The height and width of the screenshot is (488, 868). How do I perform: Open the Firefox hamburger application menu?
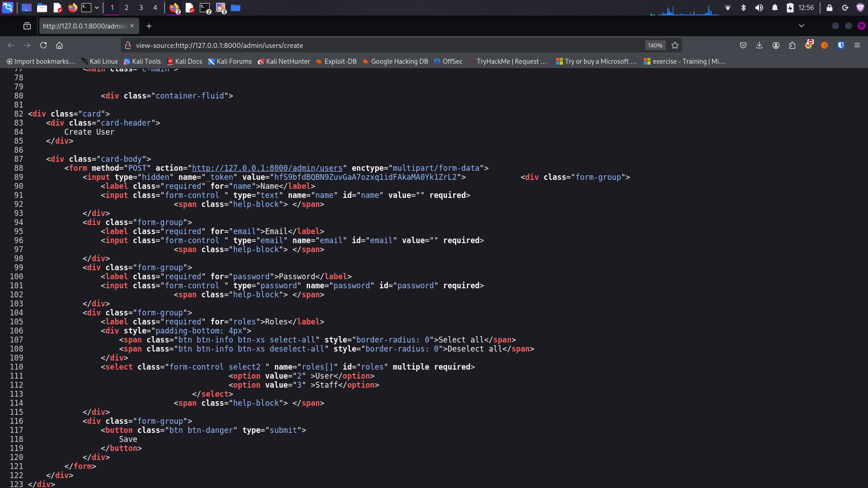[x=857, y=45]
